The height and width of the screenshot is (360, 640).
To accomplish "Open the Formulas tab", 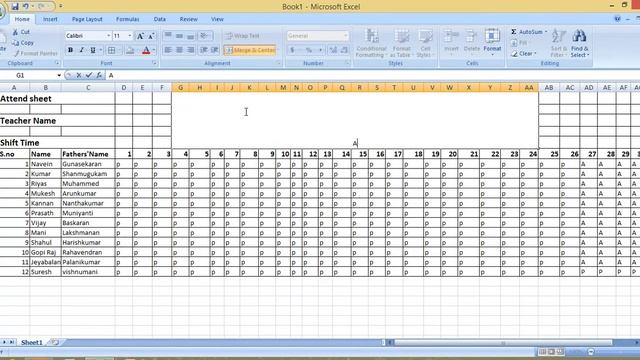I will [128, 19].
